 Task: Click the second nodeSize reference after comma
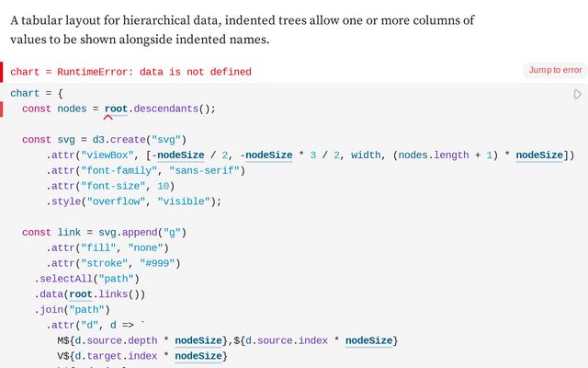(x=269, y=155)
